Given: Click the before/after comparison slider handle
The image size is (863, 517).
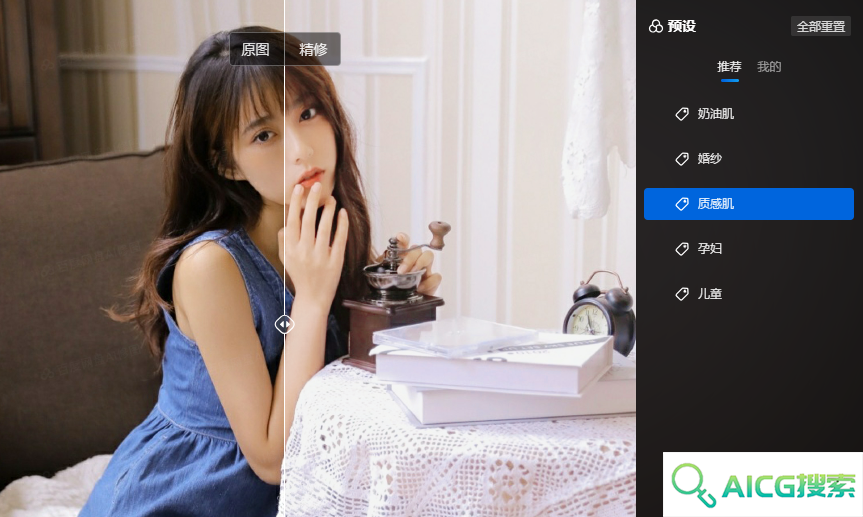Looking at the screenshot, I should tap(285, 324).
